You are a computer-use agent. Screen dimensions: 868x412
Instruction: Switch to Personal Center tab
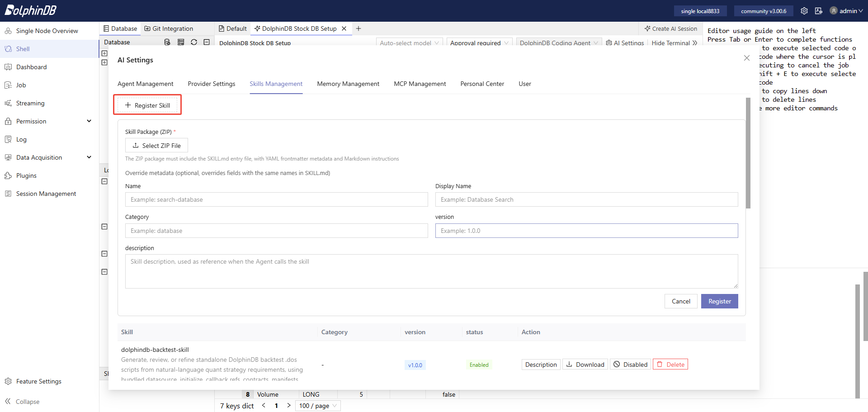click(482, 84)
